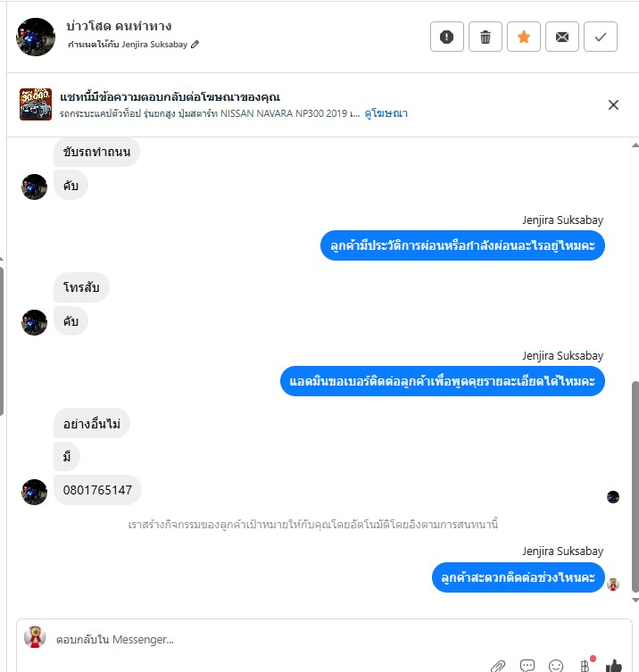Open the NISSAN NAVARA ad thumbnail
Screen dimensions: 639x672
coord(36,104)
